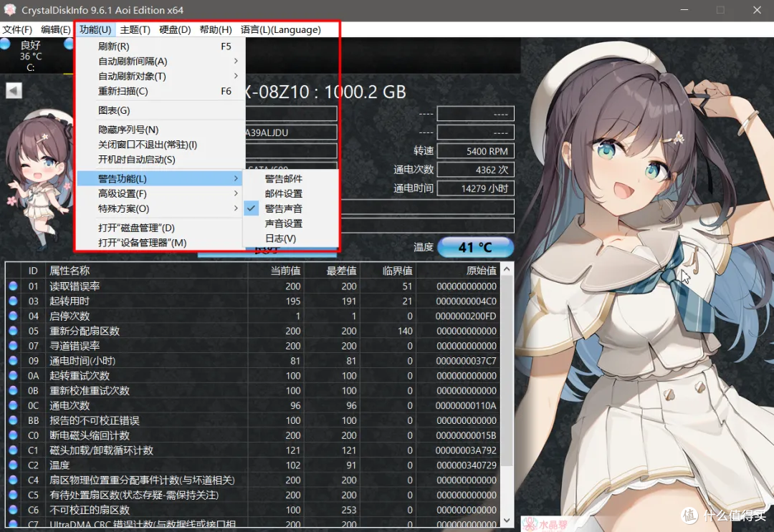
Task: Click the status orb for attribute C2 温度
Action: (x=14, y=465)
